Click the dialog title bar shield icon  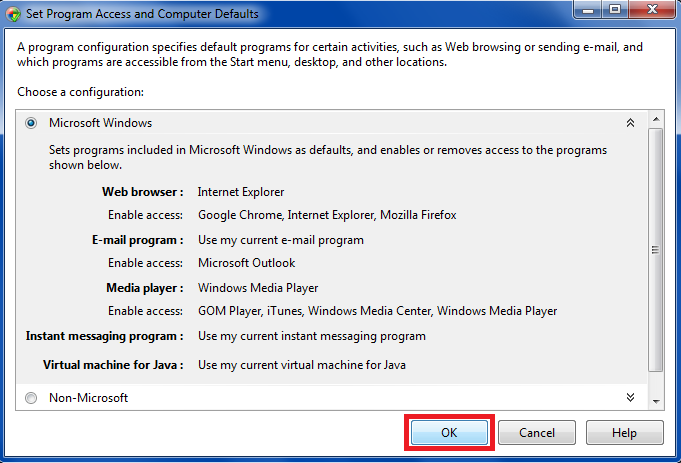point(13,14)
